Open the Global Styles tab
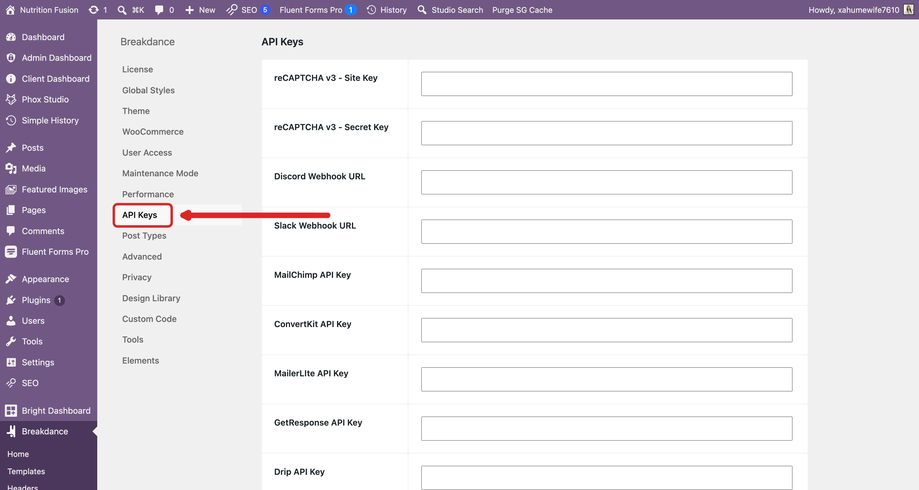The height and width of the screenshot is (490, 919). (148, 90)
